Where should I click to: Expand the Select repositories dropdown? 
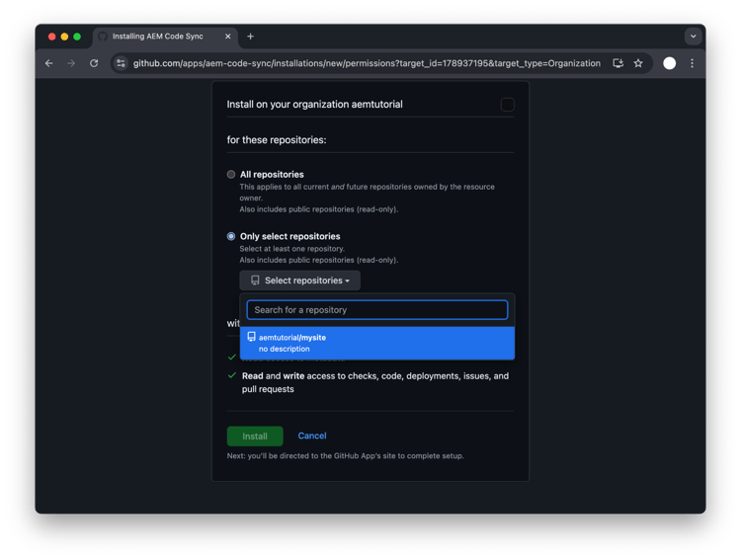300,280
